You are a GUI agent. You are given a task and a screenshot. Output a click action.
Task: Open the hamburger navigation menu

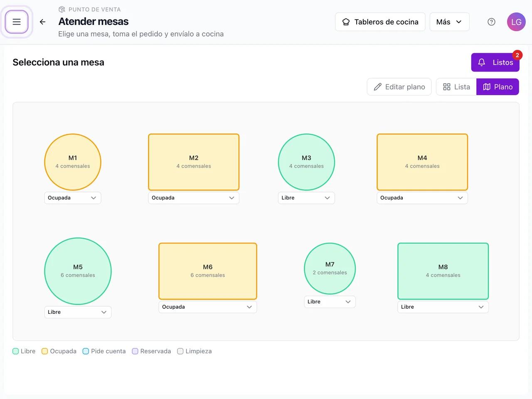pos(17,22)
